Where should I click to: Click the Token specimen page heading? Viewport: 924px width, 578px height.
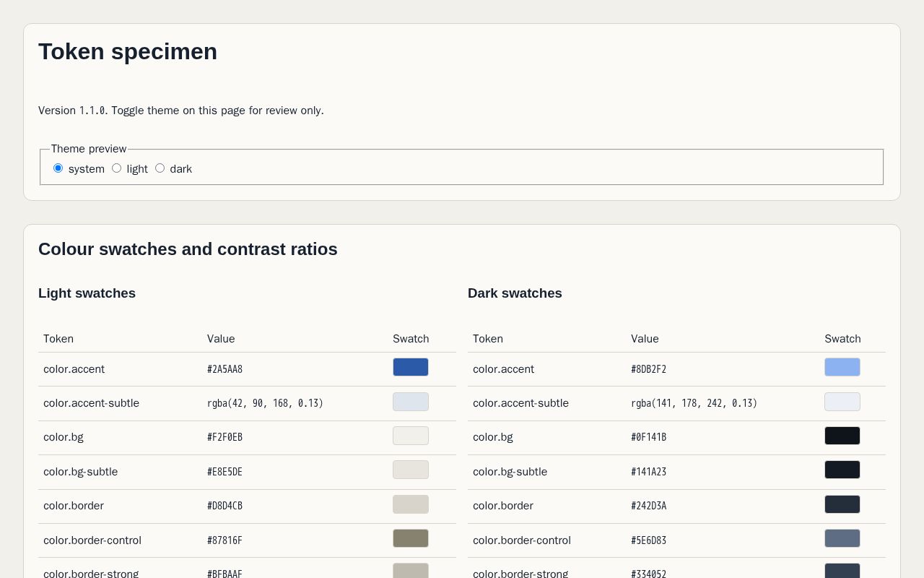[x=128, y=51]
